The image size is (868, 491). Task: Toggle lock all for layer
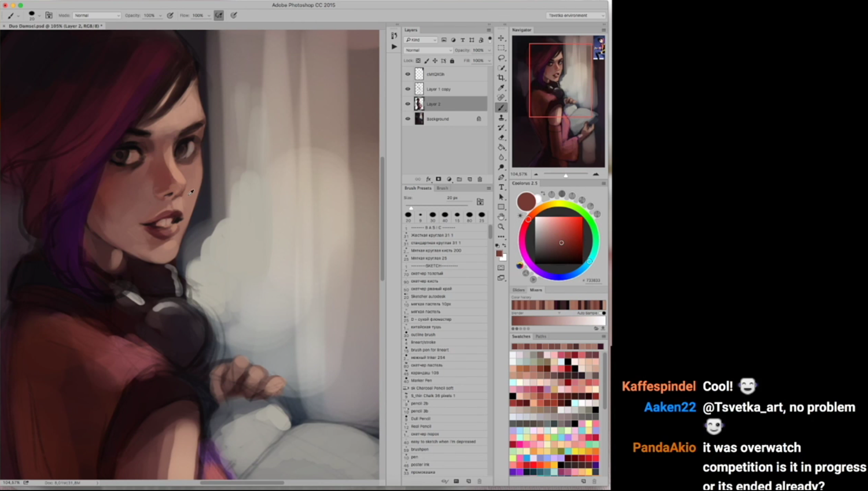(452, 61)
